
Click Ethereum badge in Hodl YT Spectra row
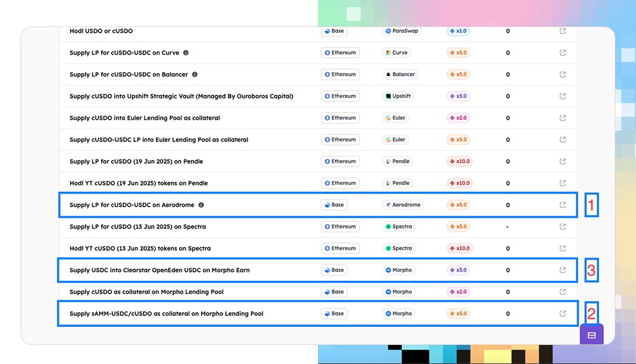click(340, 248)
